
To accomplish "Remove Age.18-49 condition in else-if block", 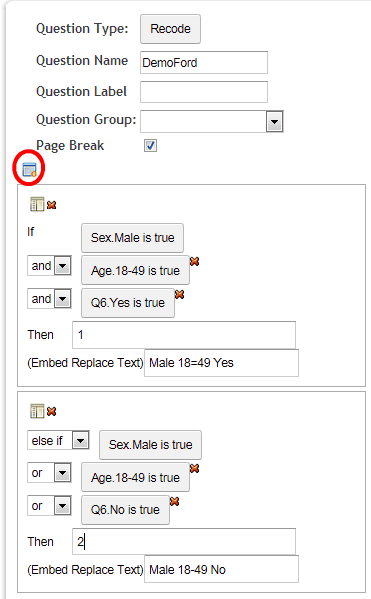I will click(x=194, y=468).
